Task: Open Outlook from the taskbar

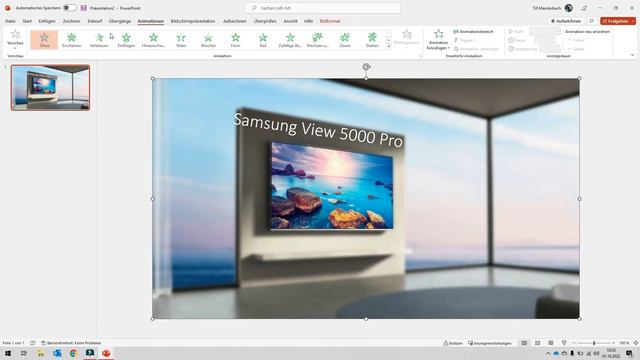Action: coord(57,353)
